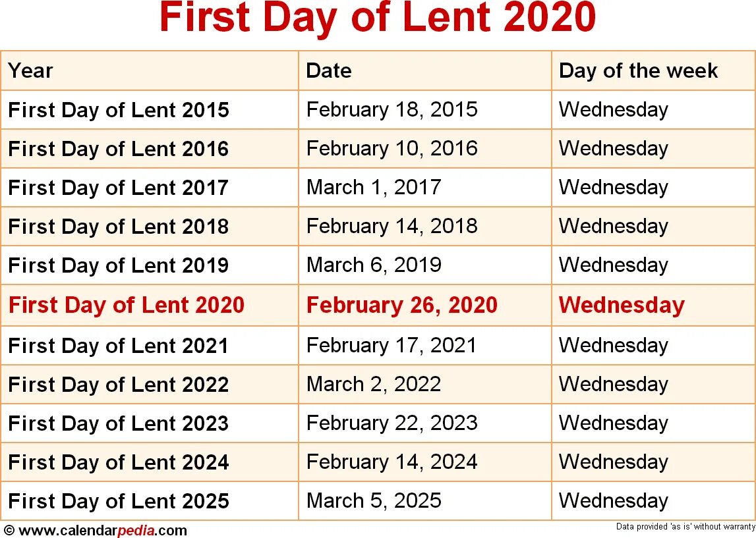Click the red highlighted "Wednesday" cell
The image size is (756, 538).
pos(622,305)
